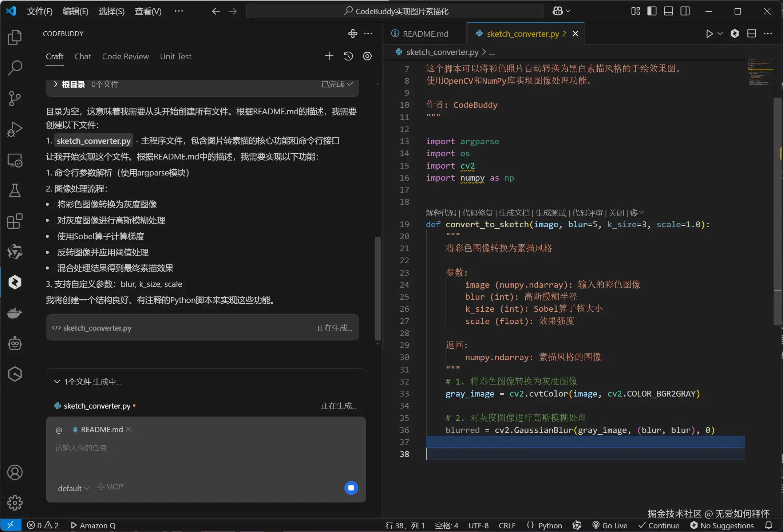Open the Docker view in activity bar

(15, 313)
